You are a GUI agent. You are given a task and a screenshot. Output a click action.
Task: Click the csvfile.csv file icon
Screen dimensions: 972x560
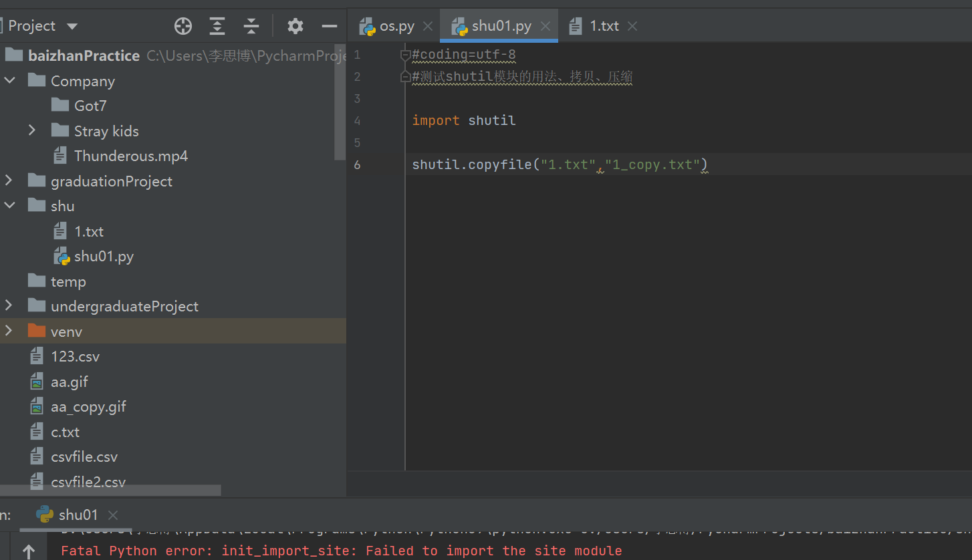coord(37,456)
